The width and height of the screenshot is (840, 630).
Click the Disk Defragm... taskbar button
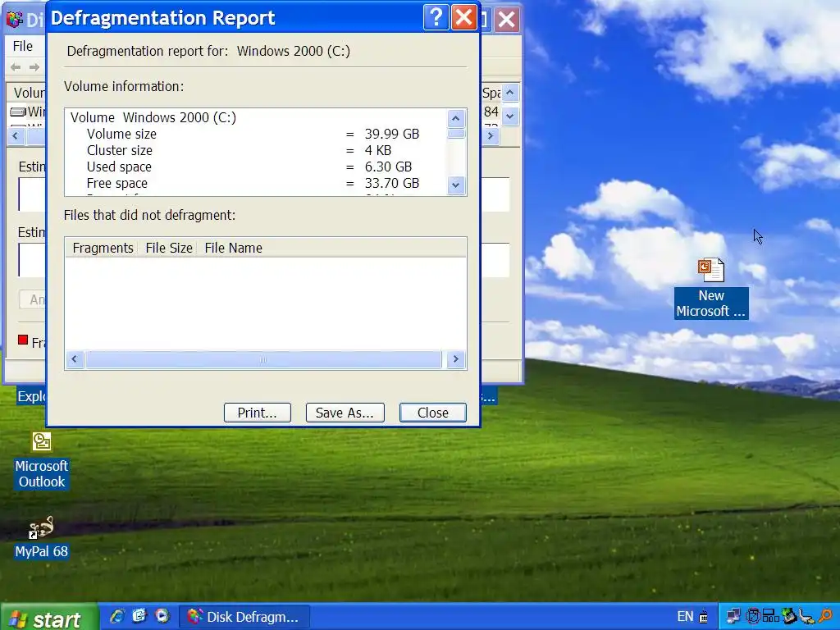[244, 617]
